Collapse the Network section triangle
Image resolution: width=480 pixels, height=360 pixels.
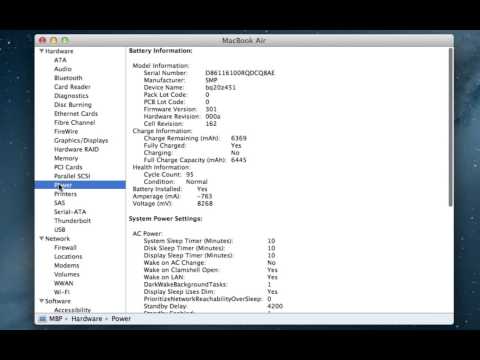(42, 238)
